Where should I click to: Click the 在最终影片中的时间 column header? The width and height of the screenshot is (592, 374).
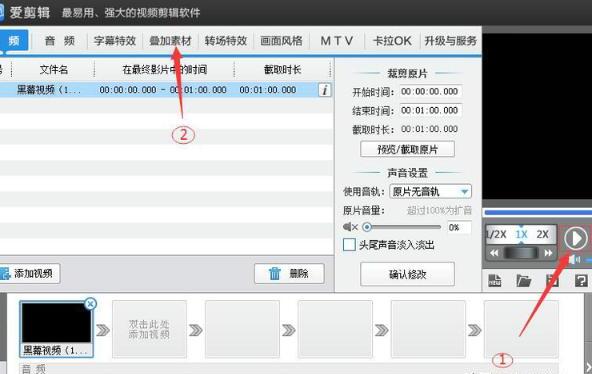[164, 69]
